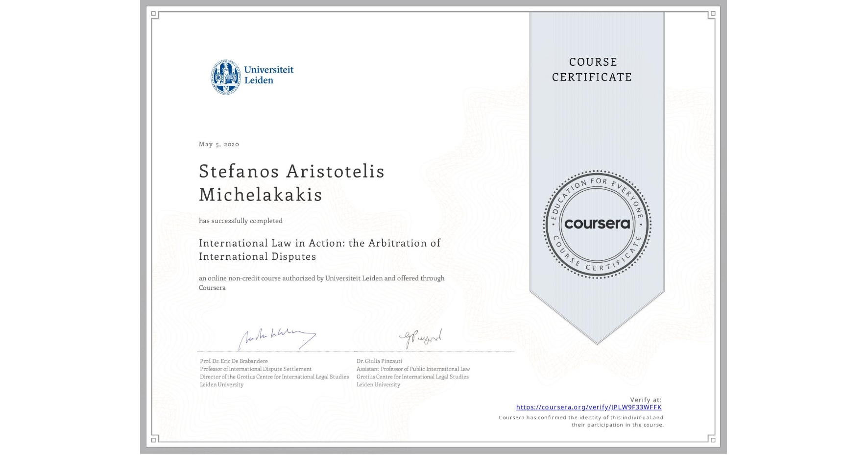868x455 pixels.
Task: Click the coursera wordmark inside the seal
Action: click(597, 225)
